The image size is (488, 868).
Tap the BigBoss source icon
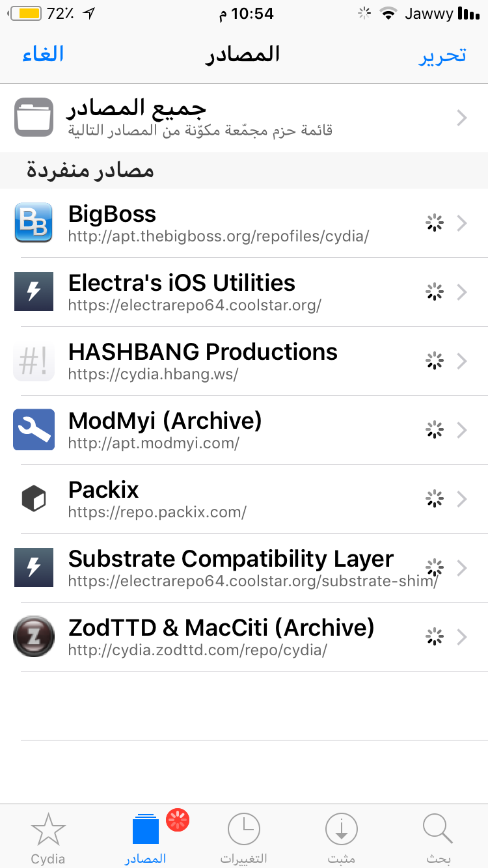pyautogui.click(x=34, y=223)
